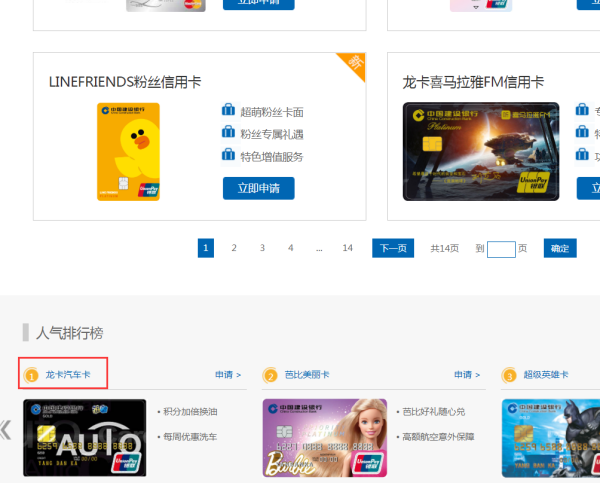Select the 特色增值服务 feature text
Viewport: 600px width, 483px height.
272,157
